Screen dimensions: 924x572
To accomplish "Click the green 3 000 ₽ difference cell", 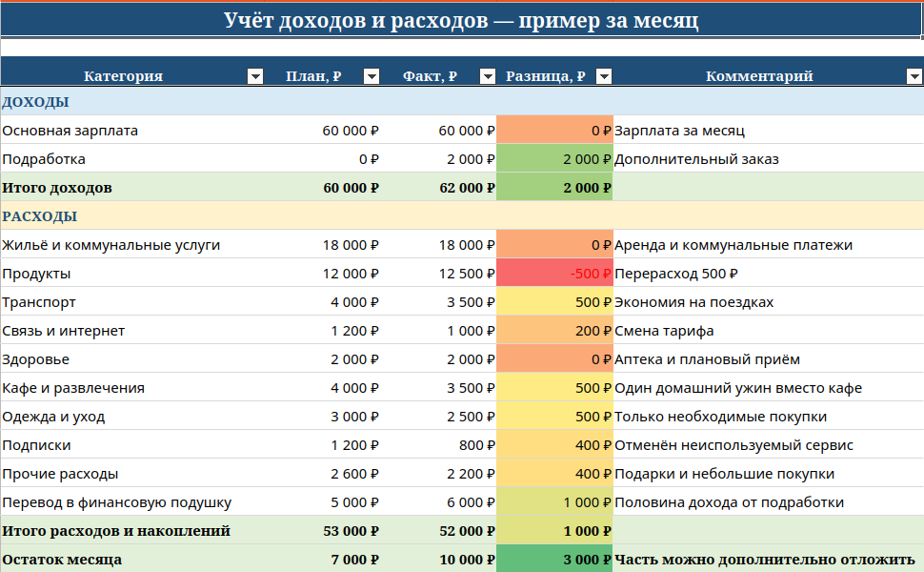I will click(554, 559).
